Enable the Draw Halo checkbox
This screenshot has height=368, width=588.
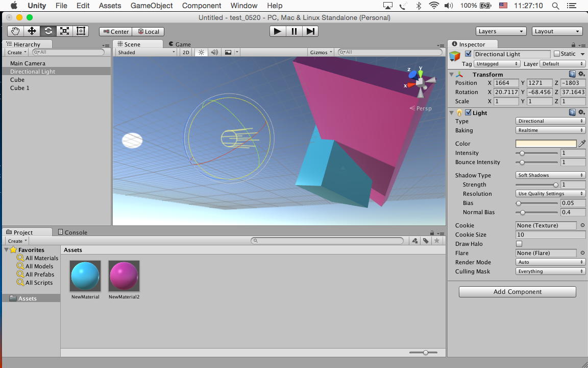(x=519, y=244)
